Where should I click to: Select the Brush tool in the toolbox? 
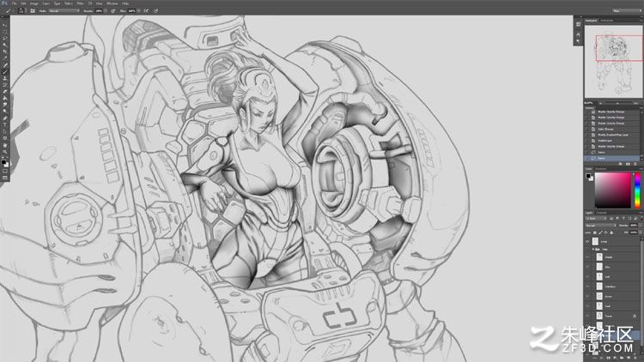pos(5,72)
